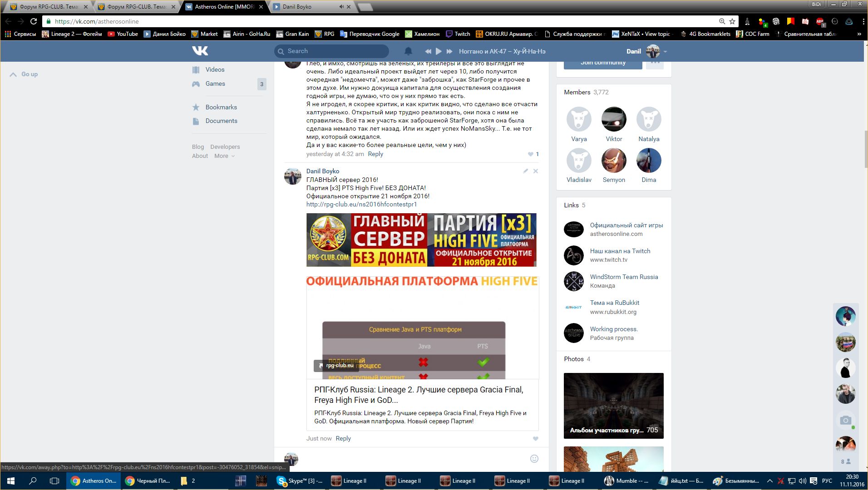Viewport: 868px width, 490px height.
Task: Like the Just now comment with the heart
Action: [x=536, y=439]
